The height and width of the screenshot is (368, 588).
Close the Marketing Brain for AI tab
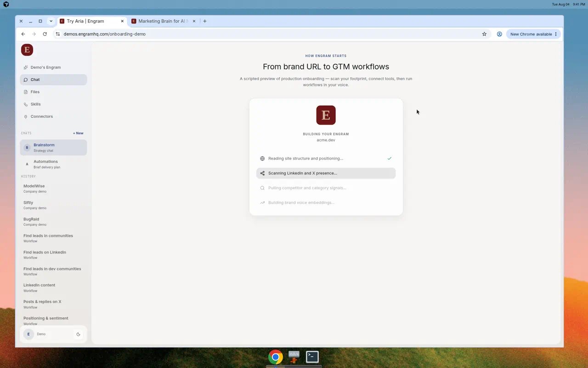pyautogui.click(x=194, y=21)
